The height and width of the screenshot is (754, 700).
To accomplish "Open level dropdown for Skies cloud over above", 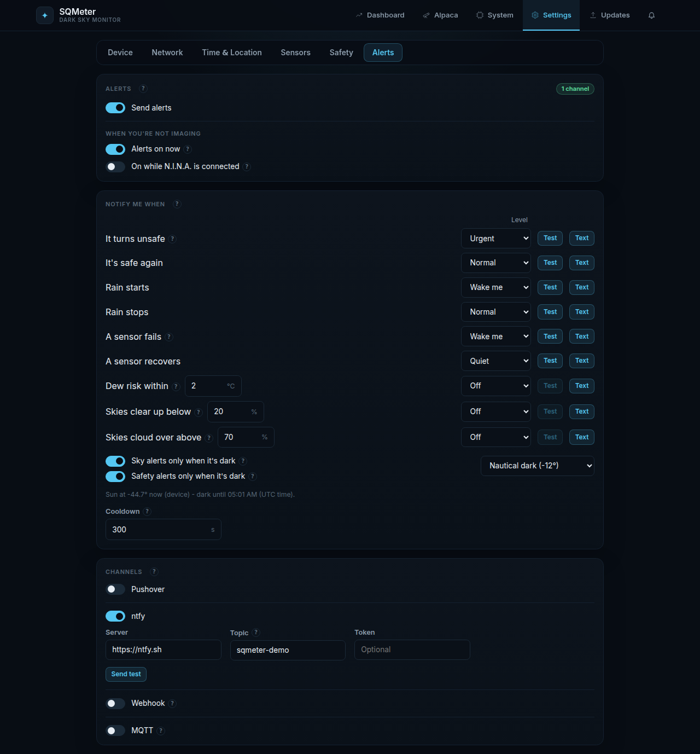I will (x=496, y=437).
